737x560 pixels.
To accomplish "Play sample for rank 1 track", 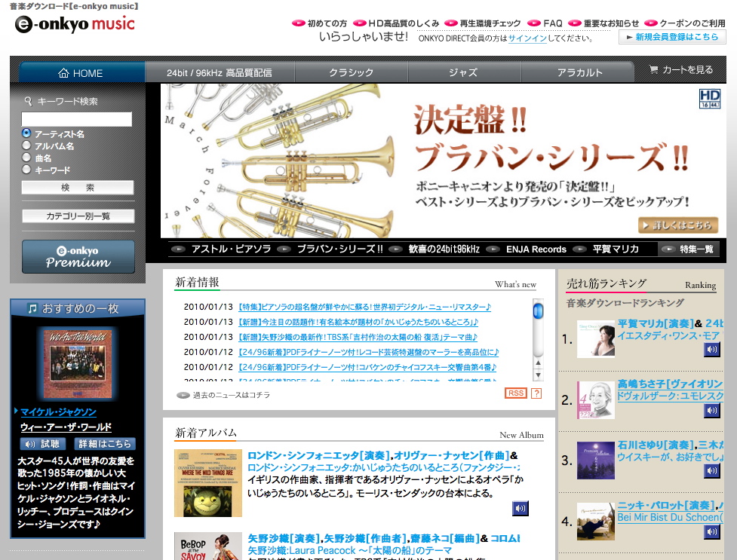I will pos(712,350).
